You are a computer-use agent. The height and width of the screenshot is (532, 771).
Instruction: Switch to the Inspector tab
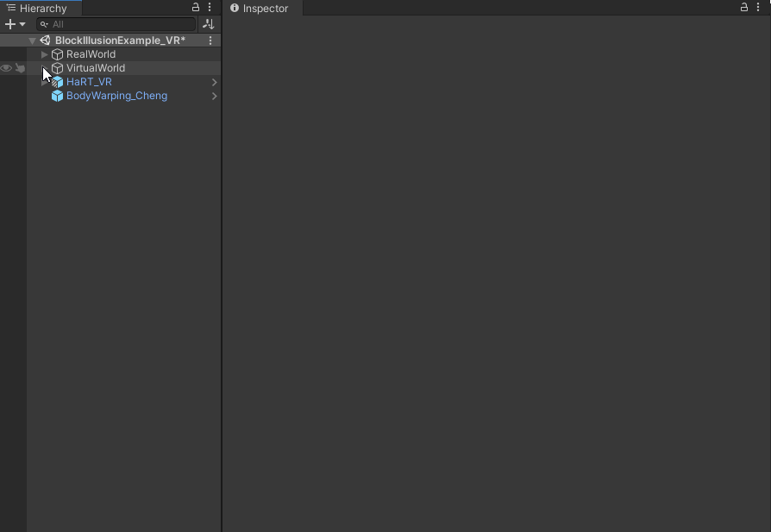(264, 8)
